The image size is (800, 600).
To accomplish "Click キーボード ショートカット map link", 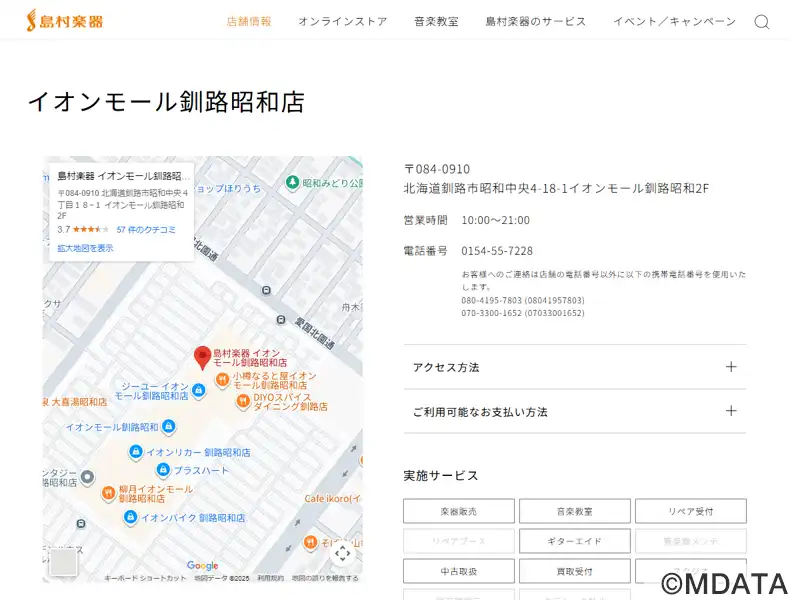I will coord(145,578).
